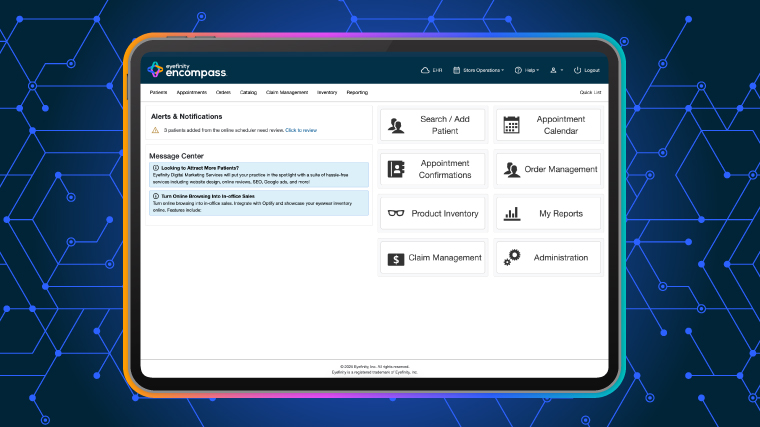Click the Claim Management dollar icon
The height and width of the screenshot is (427, 760).
point(396,258)
